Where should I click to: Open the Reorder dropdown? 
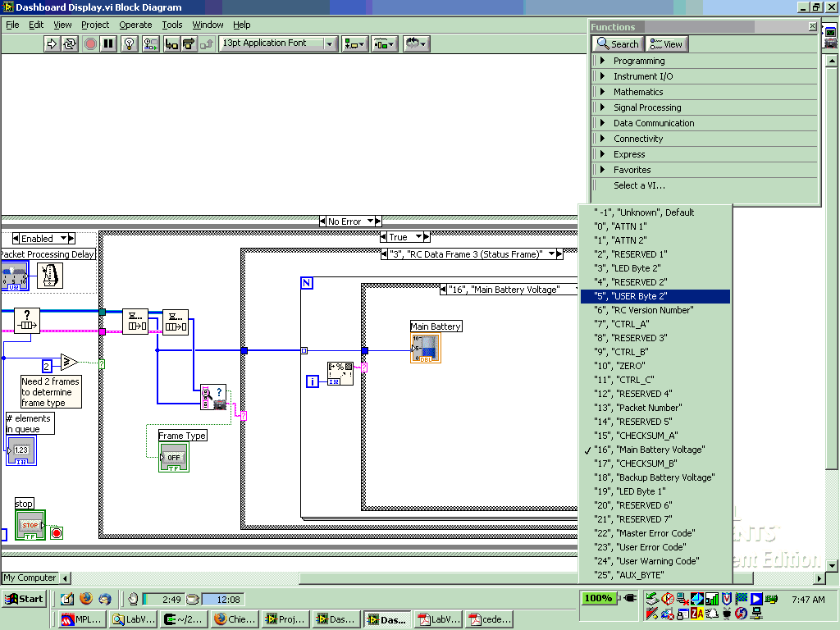[x=416, y=44]
